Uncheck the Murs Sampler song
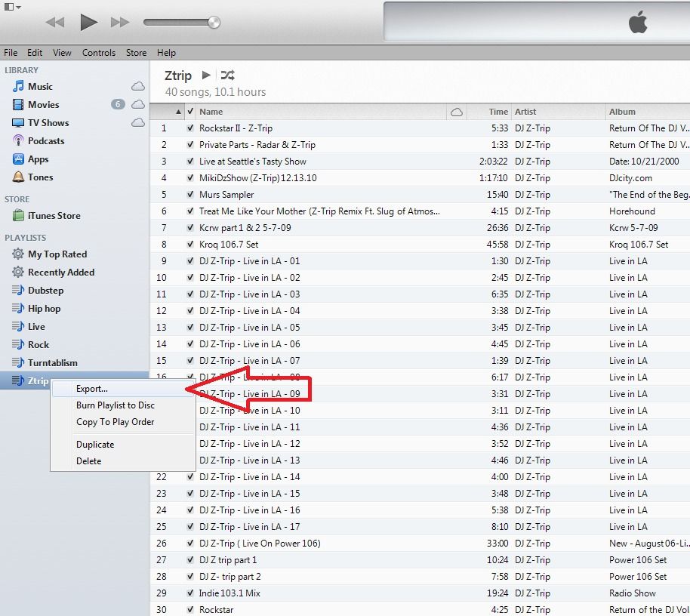Screen dimensions: 690x616 point(190,195)
